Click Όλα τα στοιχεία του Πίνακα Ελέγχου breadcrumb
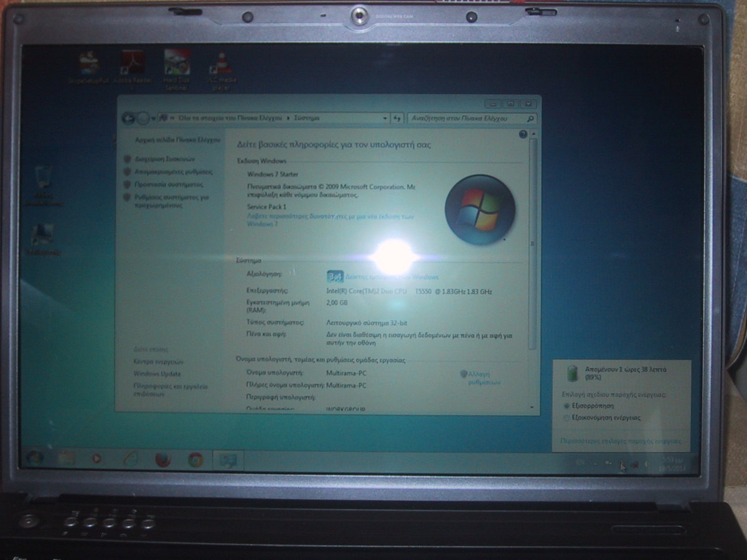The height and width of the screenshot is (560, 747). (x=230, y=117)
